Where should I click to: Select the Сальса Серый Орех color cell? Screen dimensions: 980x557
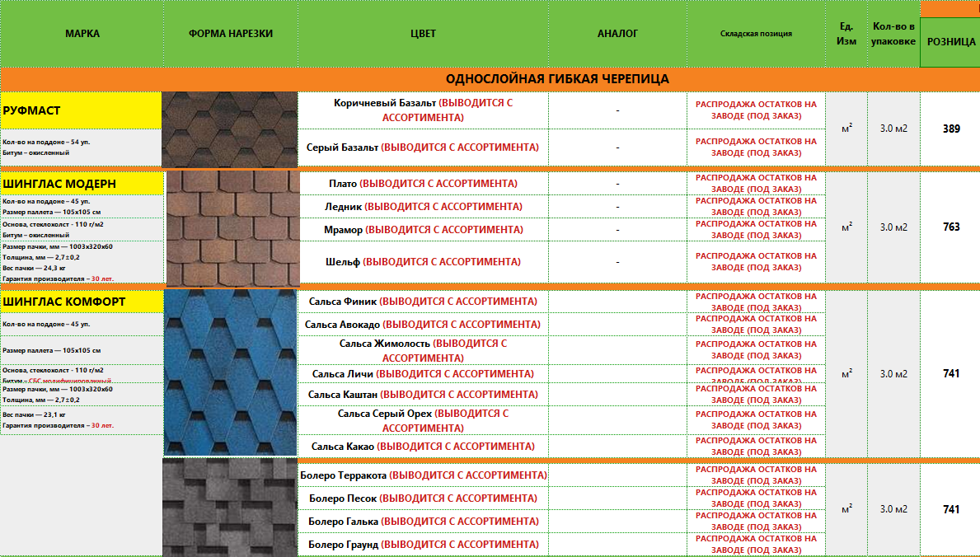click(x=423, y=421)
